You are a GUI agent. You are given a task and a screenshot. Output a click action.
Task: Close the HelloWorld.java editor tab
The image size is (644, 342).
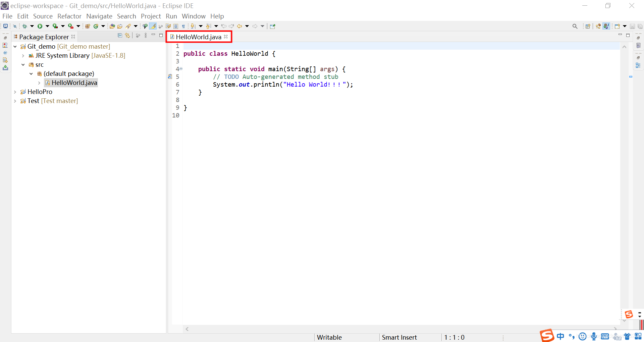click(x=226, y=37)
